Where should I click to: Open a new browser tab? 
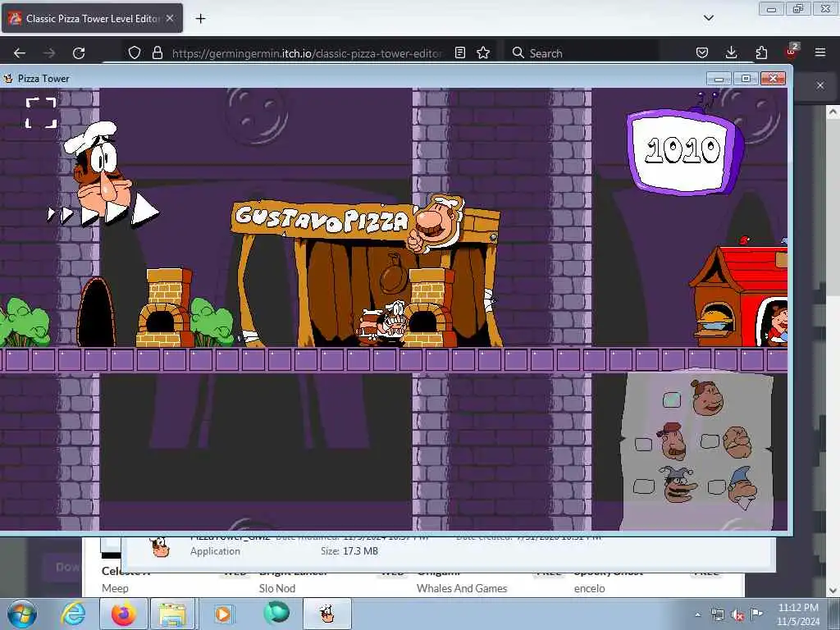coord(200,19)
